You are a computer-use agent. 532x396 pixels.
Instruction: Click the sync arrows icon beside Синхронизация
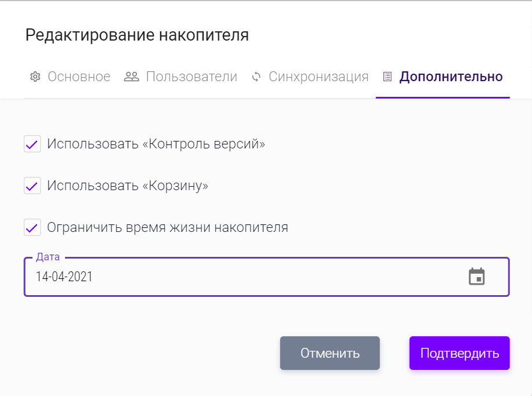(256, 77)
